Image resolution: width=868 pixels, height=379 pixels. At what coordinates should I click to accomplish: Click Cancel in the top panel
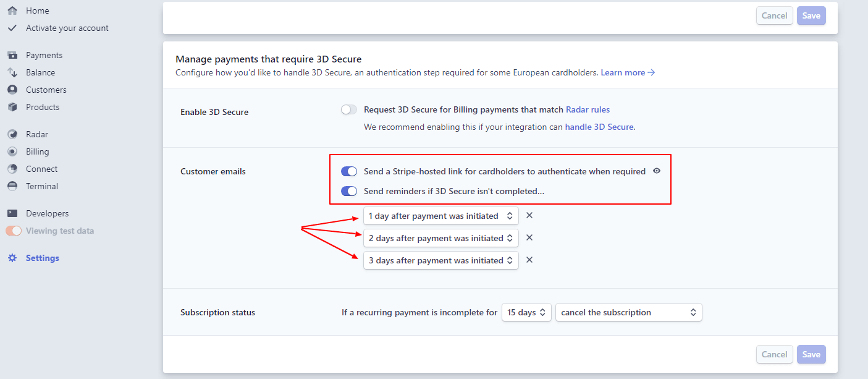pyautogui.click(x=775, y=15)
